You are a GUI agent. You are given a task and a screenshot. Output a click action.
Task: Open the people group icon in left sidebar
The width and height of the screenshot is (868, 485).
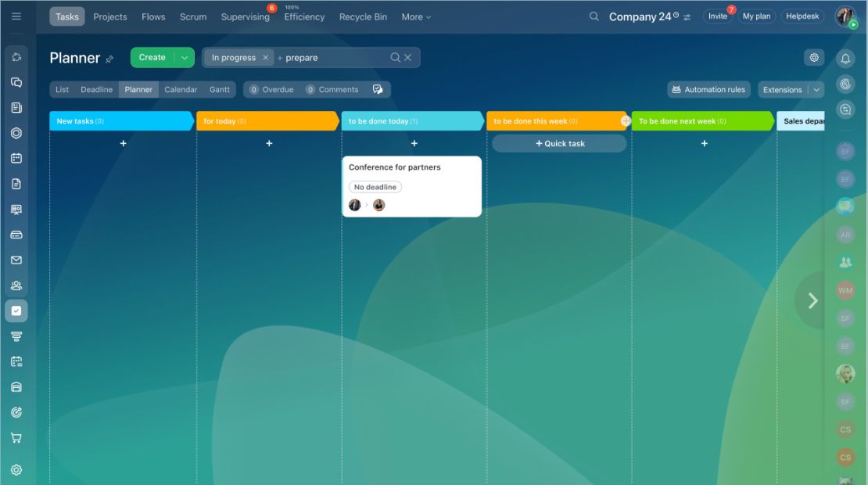(16, 286)
